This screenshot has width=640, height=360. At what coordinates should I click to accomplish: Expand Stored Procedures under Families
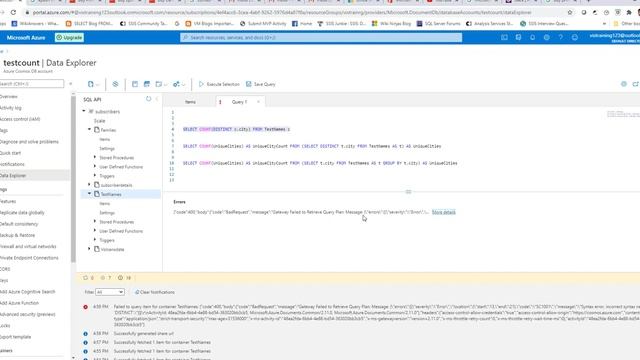click(95, 157)
